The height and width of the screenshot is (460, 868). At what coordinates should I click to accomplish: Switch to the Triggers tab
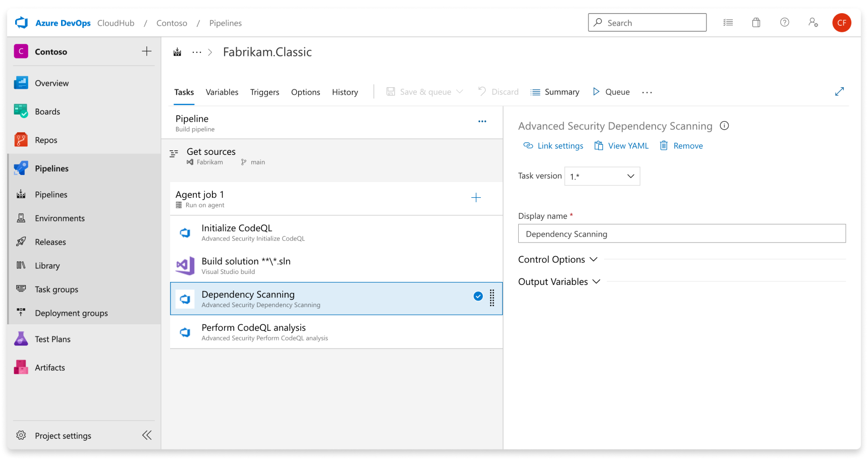click(264, 92)
